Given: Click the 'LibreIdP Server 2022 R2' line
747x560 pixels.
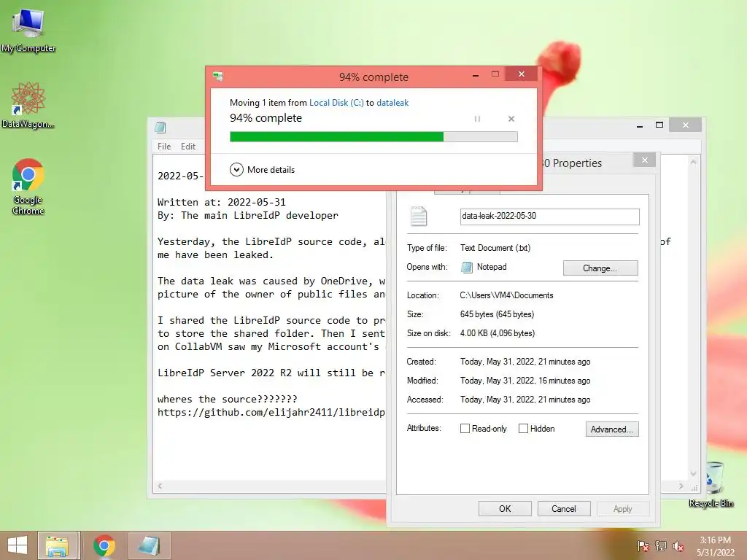Looking at the screenshot, I should click(271, 373).
